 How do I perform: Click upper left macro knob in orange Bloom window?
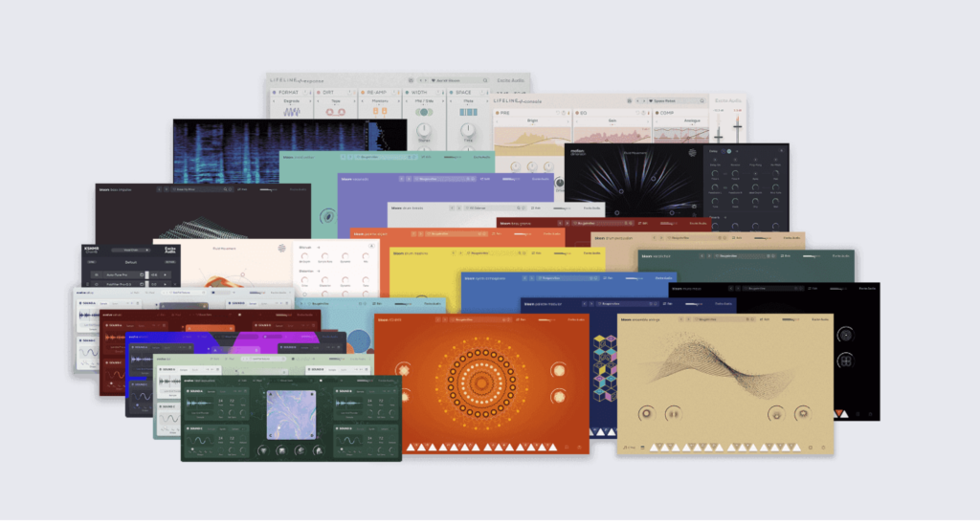coord(404,370)
